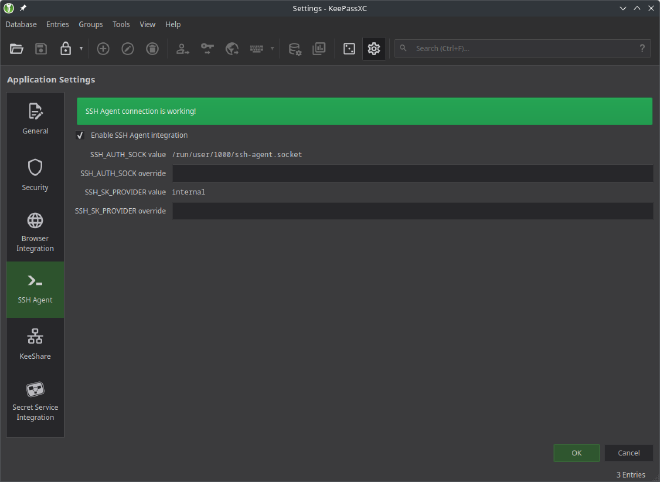This screenshot has width=660, height=482.
Task: Click the search magnifier icon
Action: [x=403, y=48]
